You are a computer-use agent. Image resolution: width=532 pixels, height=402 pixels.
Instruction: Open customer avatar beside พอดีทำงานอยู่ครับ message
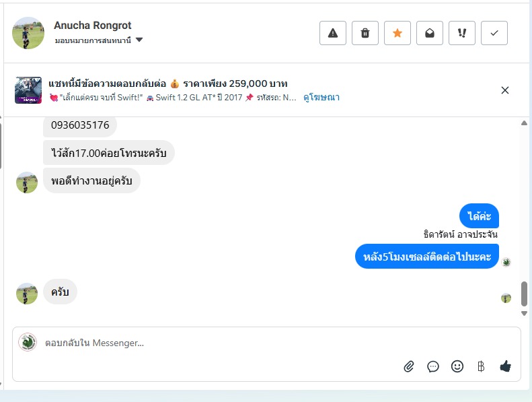pos(27,182)
